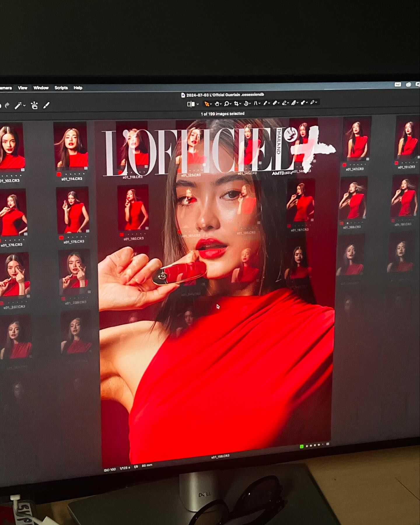Open the Keystone tool dropdown arrow
This screenshot has width=420, height=525.
(x=260, y=103)
